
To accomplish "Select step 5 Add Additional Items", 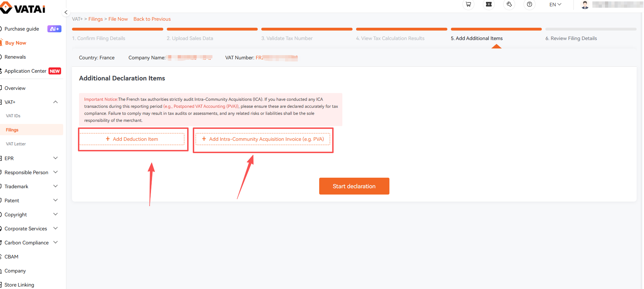I will [x=477, y=38].
